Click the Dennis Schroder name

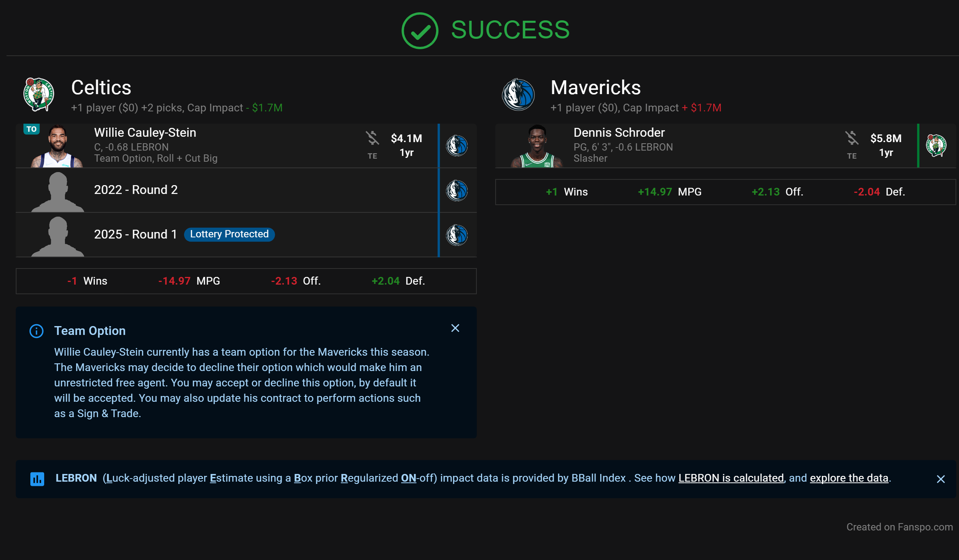[619, 133]
